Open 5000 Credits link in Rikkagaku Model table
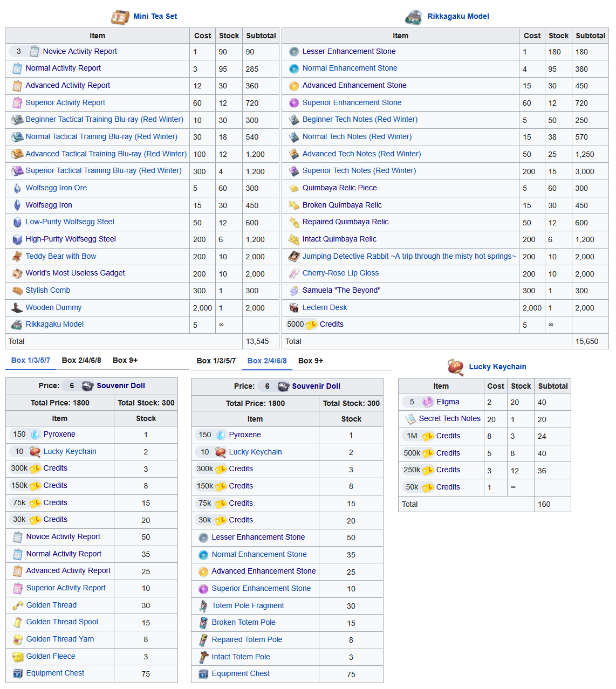This screenshot has height=689, width=616. coord(332,325)
